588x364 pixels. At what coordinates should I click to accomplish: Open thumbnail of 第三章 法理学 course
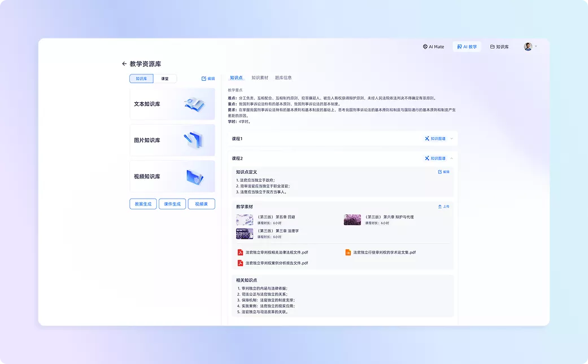tap(245, 234)
